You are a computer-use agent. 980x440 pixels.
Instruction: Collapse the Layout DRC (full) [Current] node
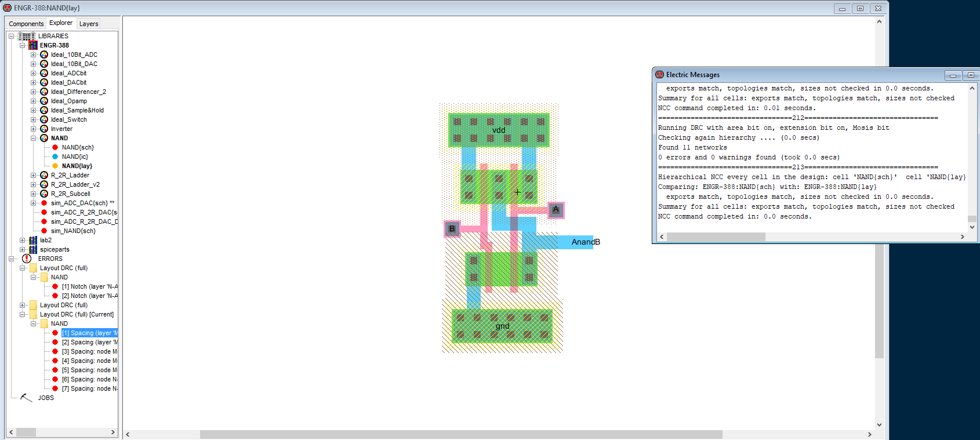(22, 314)
